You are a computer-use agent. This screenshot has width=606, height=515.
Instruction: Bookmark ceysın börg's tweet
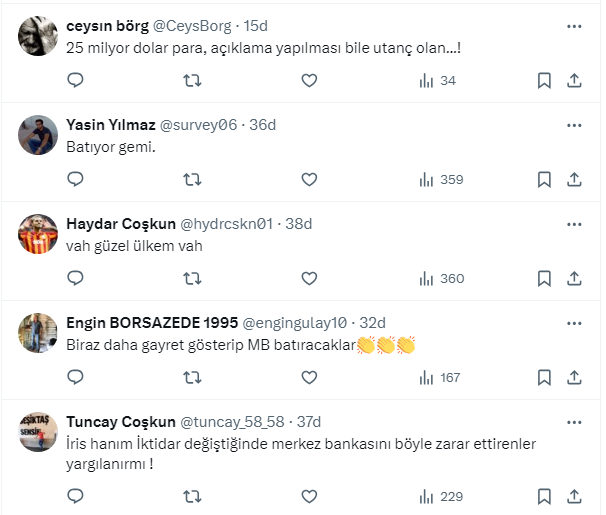[x=544, y=81]
